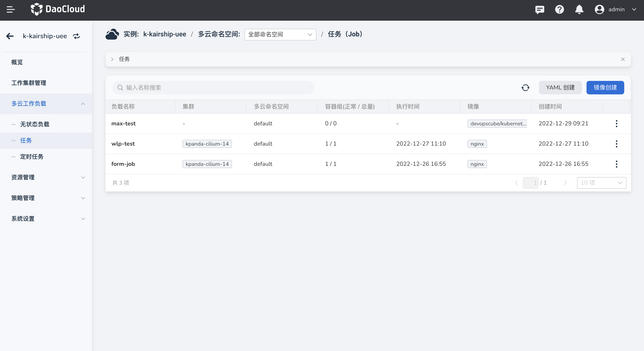Viewport: 644px width, 351px height.
Task: Click kpanda-cilium-14 tag in wlp-test row
Action: [x=207, y=144]
